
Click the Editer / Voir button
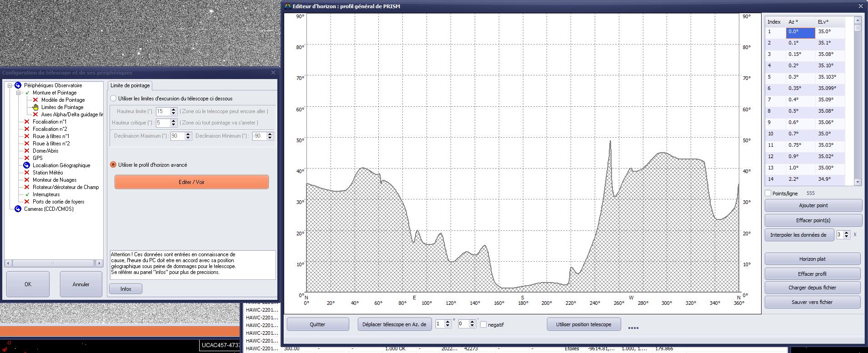(191, 182)
